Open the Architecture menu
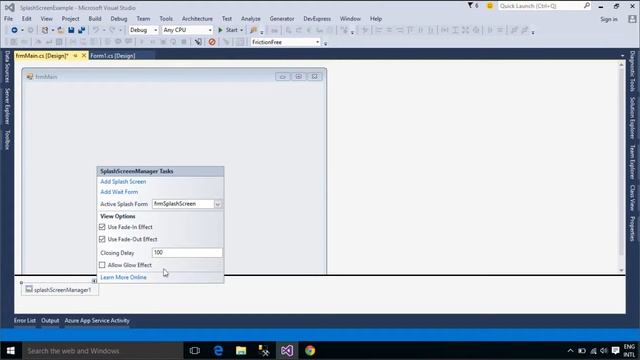Screen dimensions: 640x360 click(x=197, y=19)
